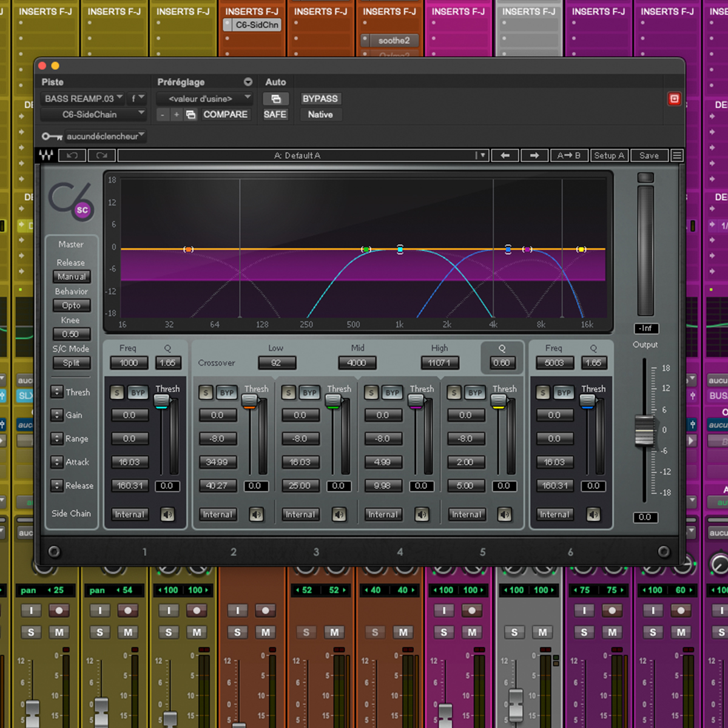Change Release mode from Manual
This screenshot has height=728, width=728.
[72, 277]
